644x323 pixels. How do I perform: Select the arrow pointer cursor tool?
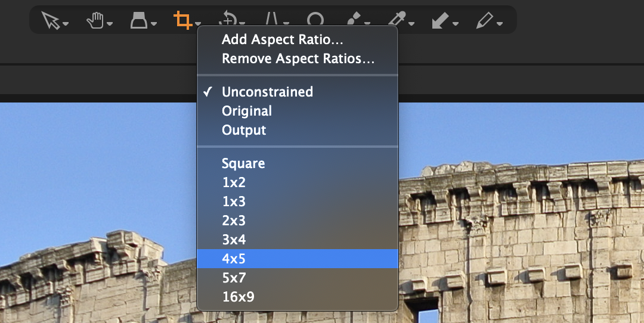coord(51,20)
